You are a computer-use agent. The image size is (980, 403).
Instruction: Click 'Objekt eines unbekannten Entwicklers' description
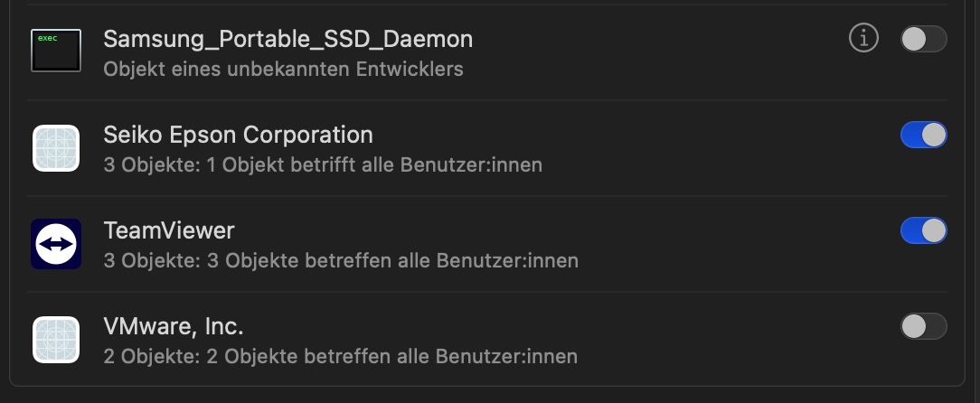pos(283,69)
